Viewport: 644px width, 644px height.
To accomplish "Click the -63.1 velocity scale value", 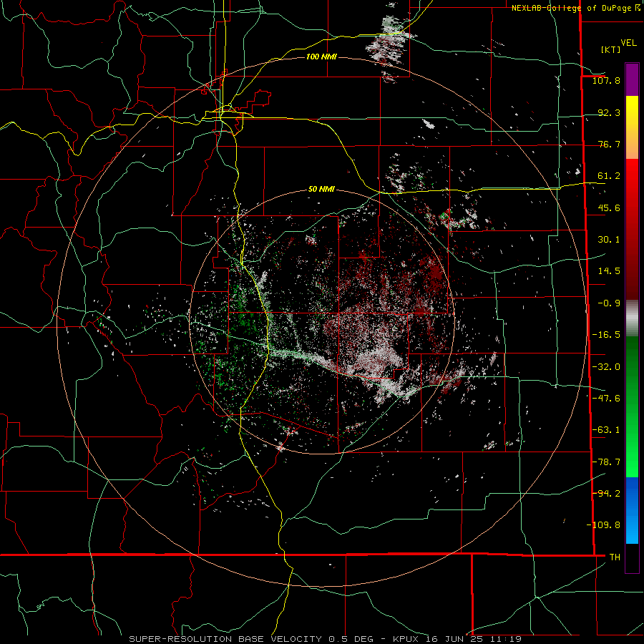I will point(606,430).
